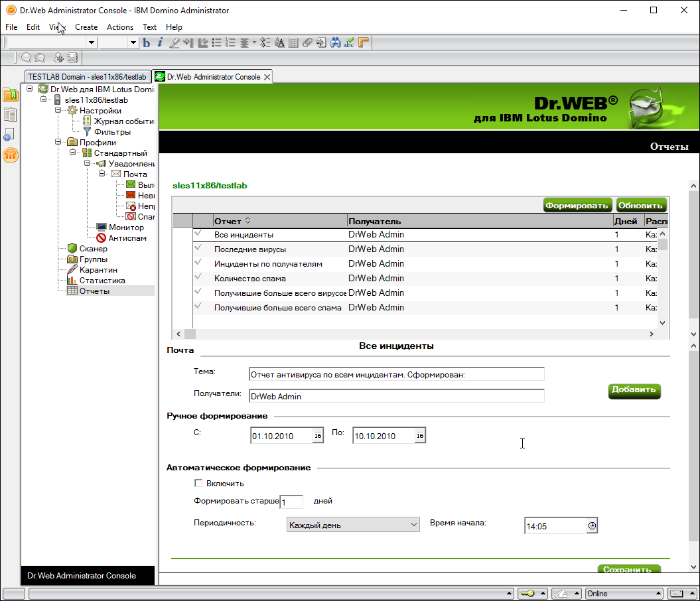Click the Формировать старше days field
This screenshot has width=700, height=601.
tap(291, 502)
